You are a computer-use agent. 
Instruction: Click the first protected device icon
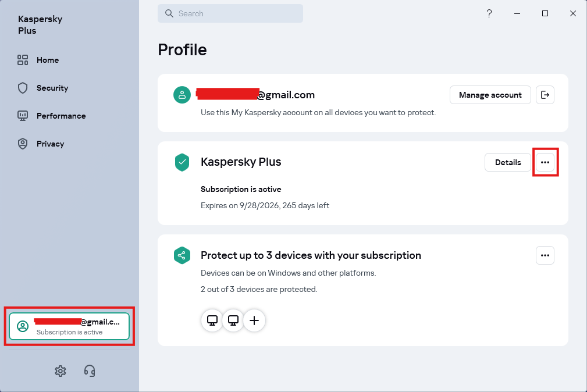coord(212,320)
